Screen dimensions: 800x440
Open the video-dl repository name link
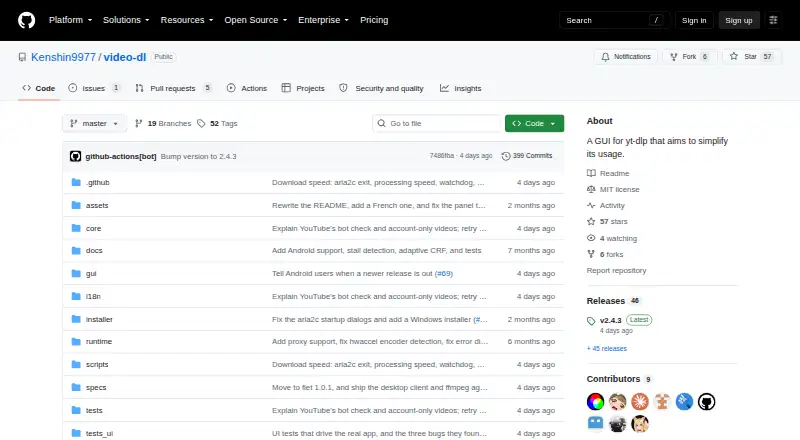coord(124,57)
